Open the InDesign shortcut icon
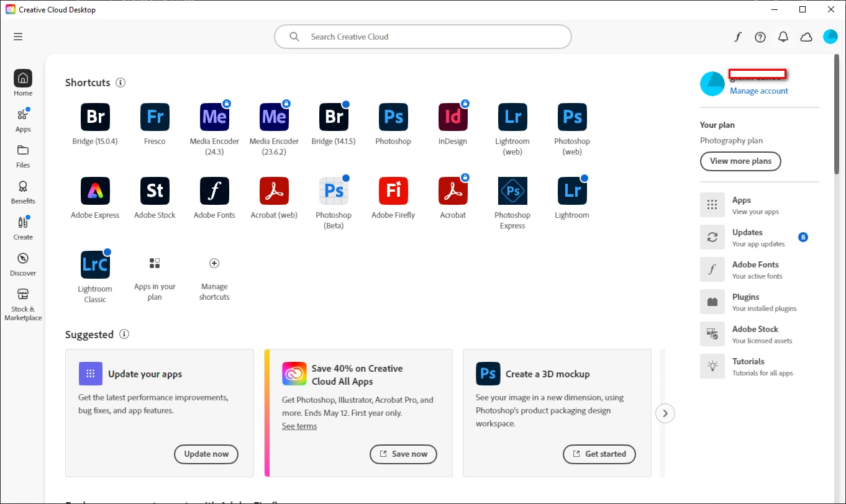846x504 pixels. [453, 117]
